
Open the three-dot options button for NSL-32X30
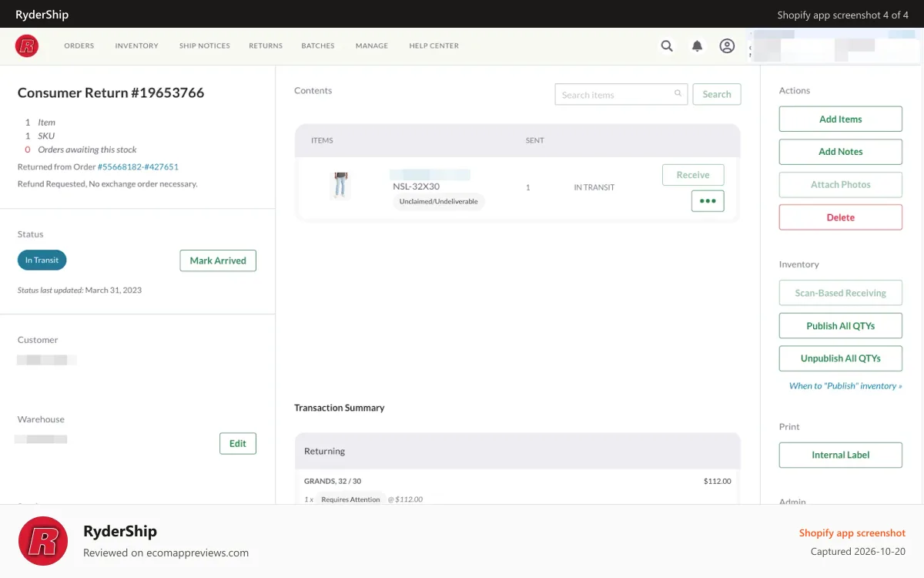[x=708, y=201]
